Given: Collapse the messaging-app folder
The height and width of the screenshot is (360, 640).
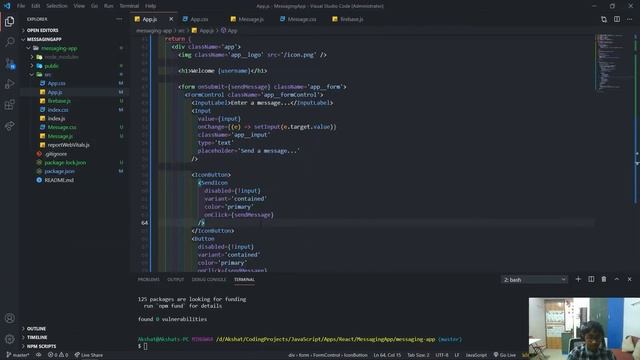Looking at the screenshot, I should (x=59, y=48).
